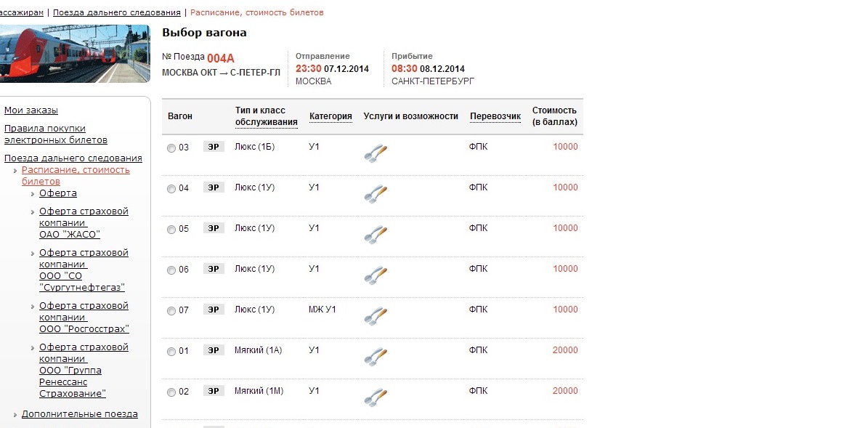
Task: Open Мои заказы in the sidebar menu
Action: (x=31, y=110)
